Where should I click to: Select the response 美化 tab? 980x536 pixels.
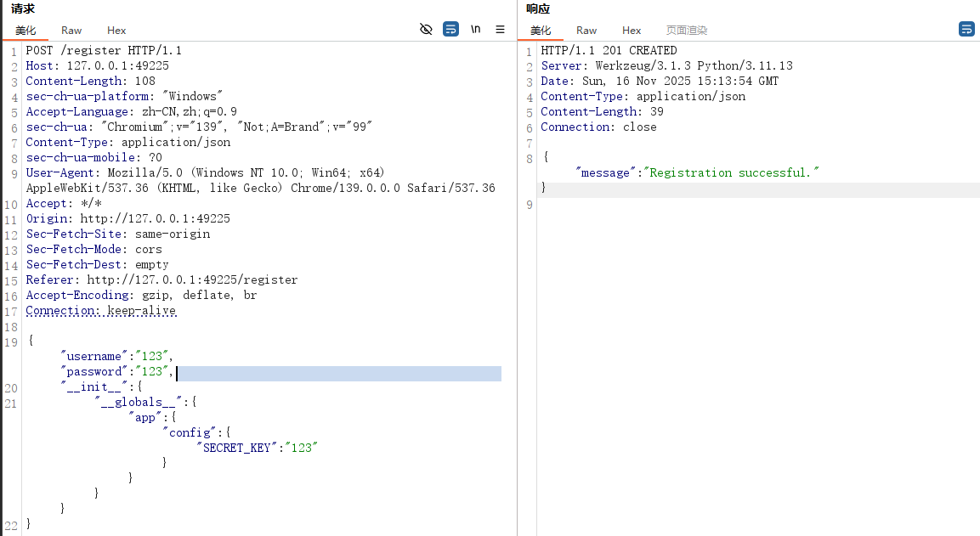click(541, 31)
